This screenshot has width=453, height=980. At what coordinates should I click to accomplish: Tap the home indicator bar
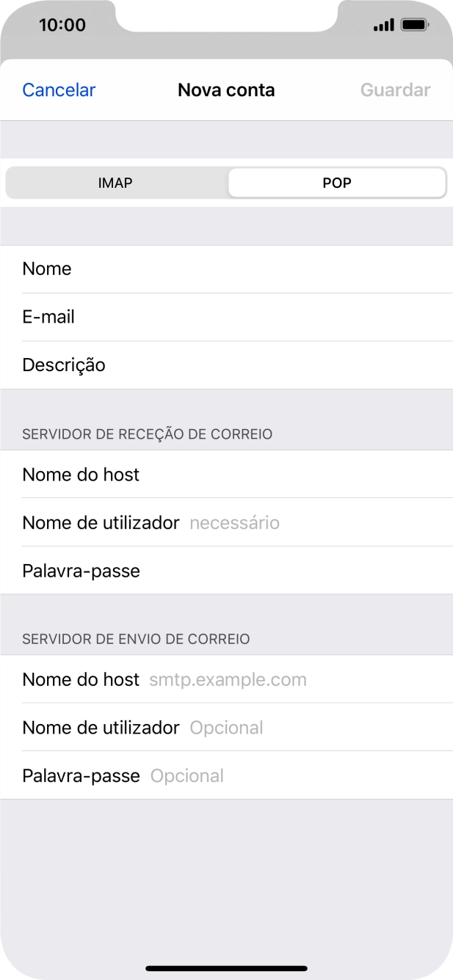coord(226,963)
